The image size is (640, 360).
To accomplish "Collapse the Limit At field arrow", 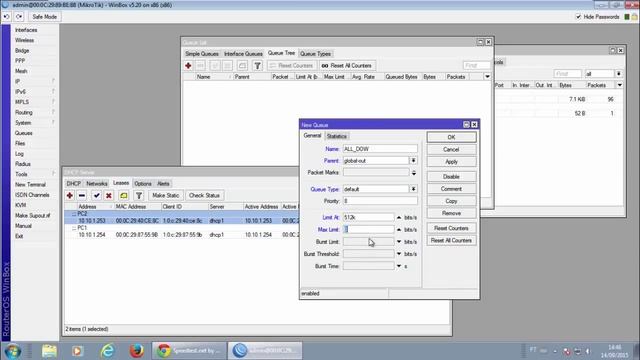I will point(399,218).
